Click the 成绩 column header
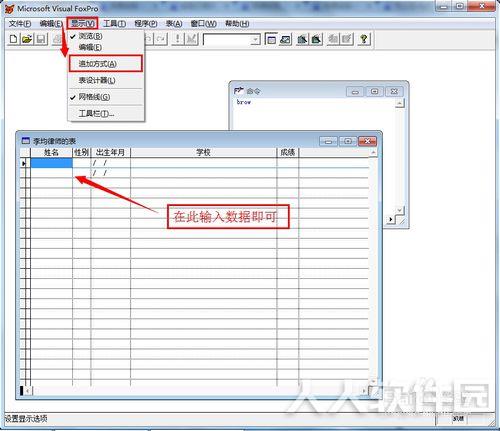Viewport: 500px width, 431px height. (x=288, y=152)
